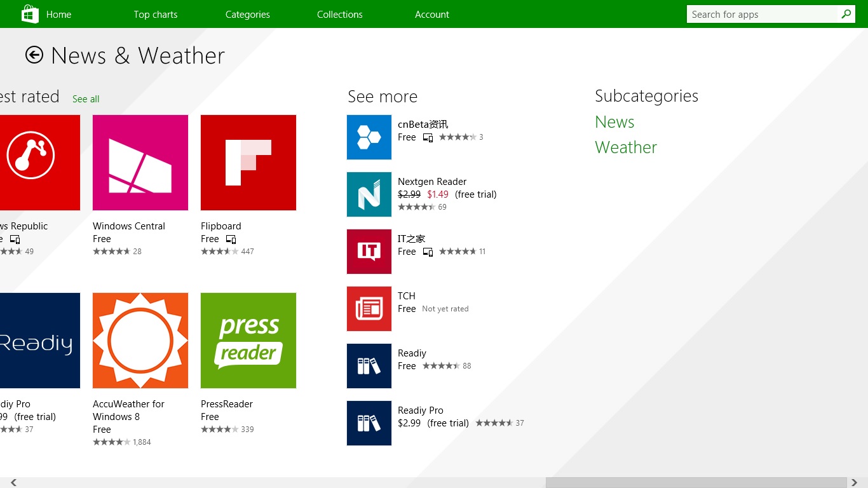Click the 339 ratings under PressReader
Screen dimensions: 868x488
(248, 430)
